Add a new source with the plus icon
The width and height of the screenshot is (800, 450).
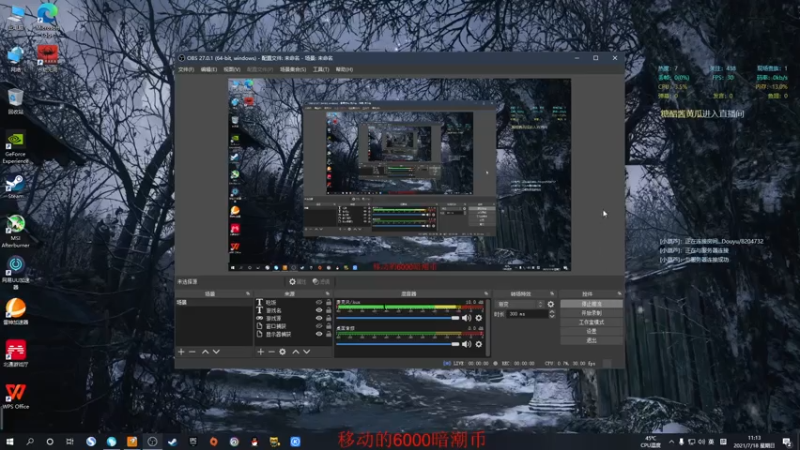click(260, 352)
